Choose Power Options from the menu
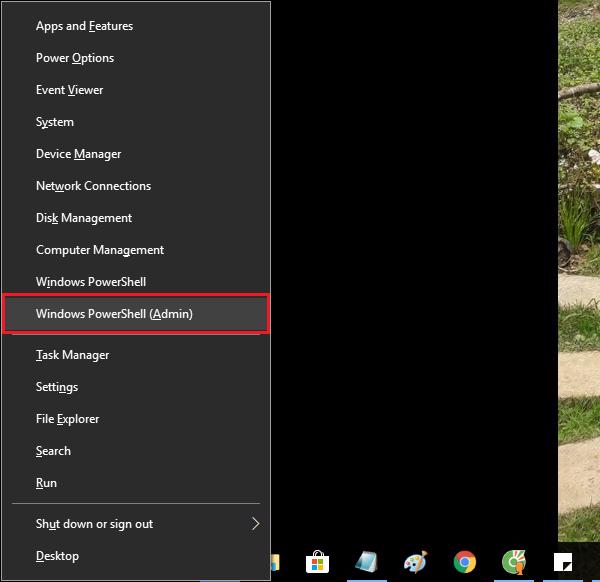 75,58
